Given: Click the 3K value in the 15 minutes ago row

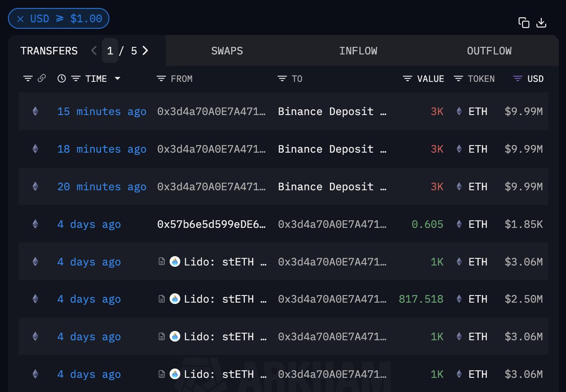Looking at the screenshot, I should click(437, 111).
